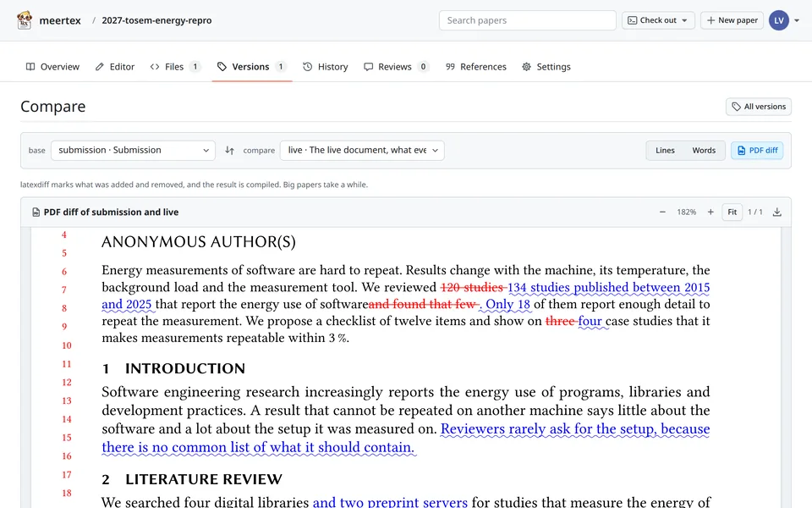The height and width of the screenshot is (508, 812).
Task: Open the meertex home link
Action: click(x=60, y=20)
